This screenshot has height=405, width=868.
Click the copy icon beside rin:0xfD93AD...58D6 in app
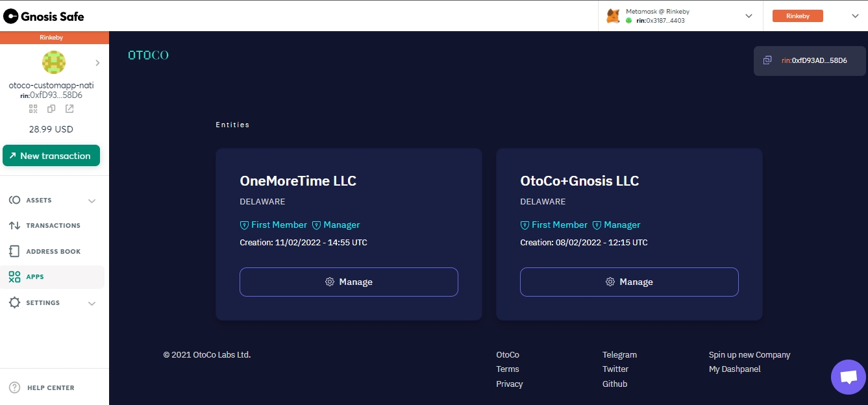click(x=767, y=60)
